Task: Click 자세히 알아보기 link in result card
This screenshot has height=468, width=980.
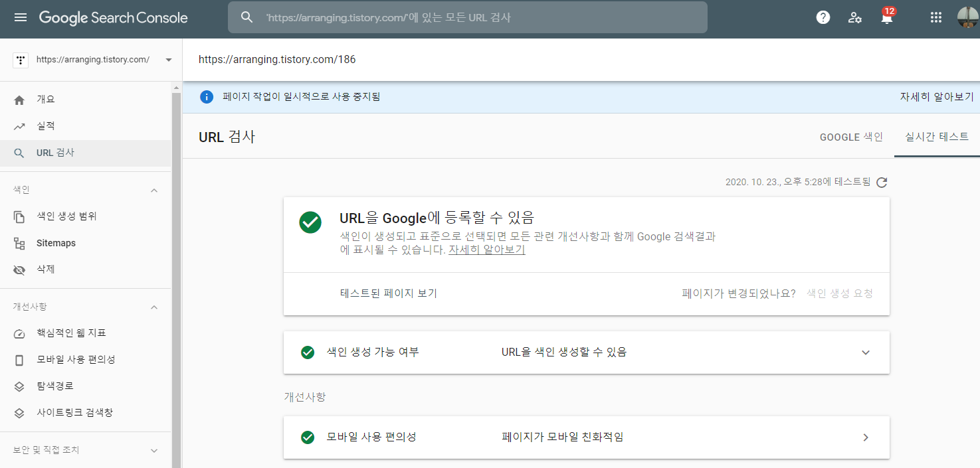Action: (x=487, y=250)
